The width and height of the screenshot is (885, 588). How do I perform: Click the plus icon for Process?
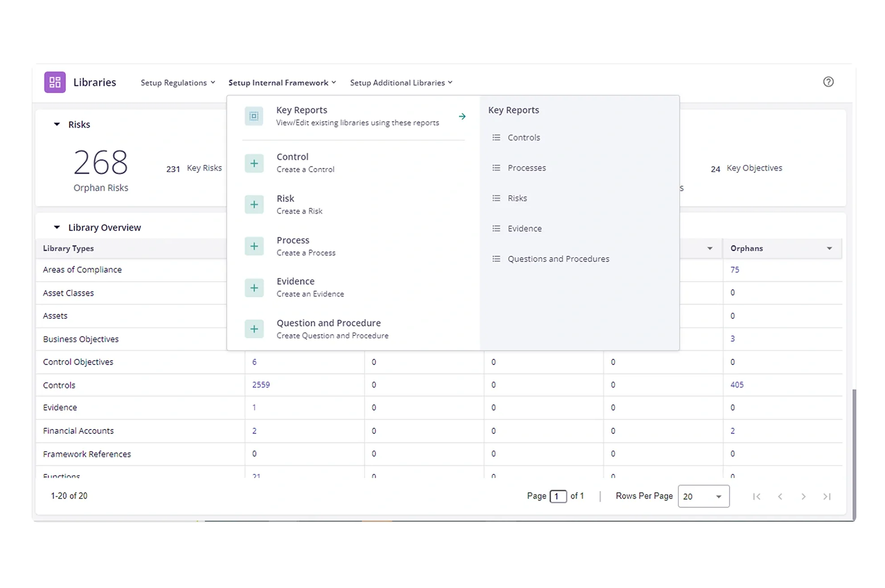[x=254, y=246]
